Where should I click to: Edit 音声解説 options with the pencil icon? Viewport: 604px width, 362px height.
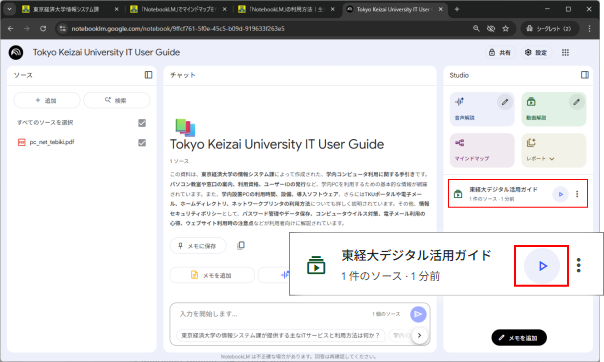[x=505, y=102]
